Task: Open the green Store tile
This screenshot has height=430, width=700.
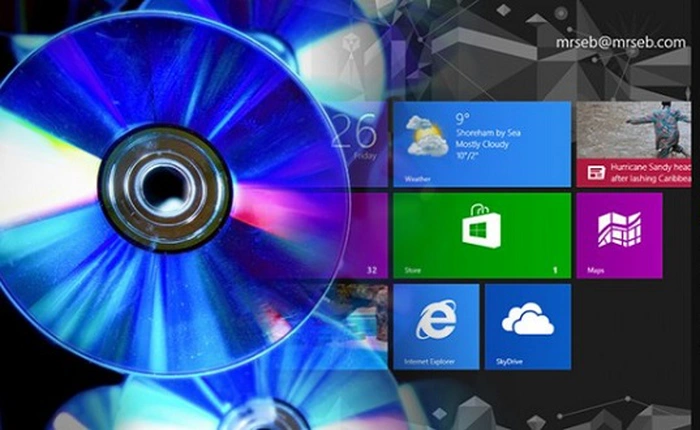Action: click(482, 235)
